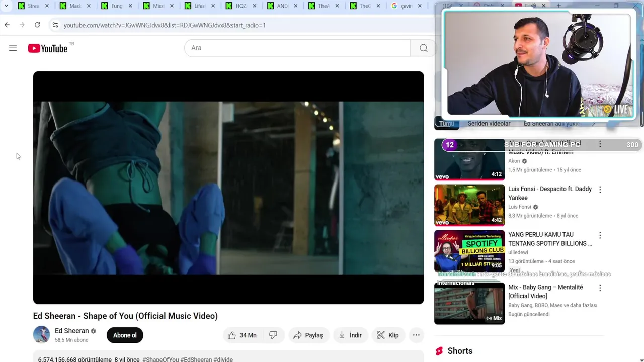Open Ed Sheeran channel avatar
Screen dimensions: 644x362
[41, 335]
